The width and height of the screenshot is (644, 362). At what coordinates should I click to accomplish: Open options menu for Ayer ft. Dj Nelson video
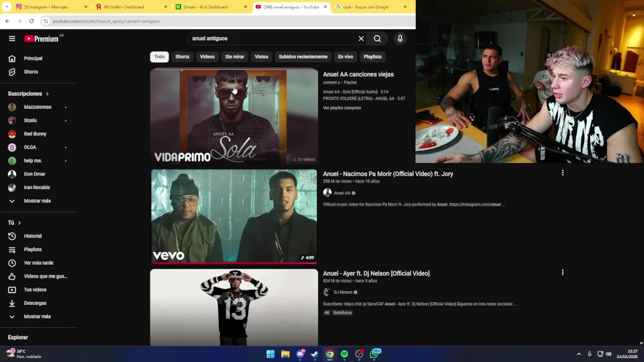(x=562, y=273)
